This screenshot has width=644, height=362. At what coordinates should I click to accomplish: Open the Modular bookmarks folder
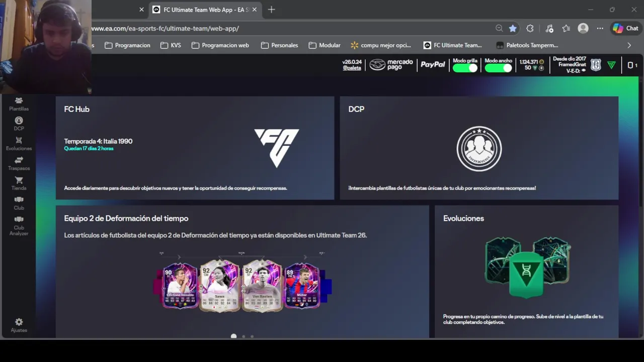(x=325, y=45)
